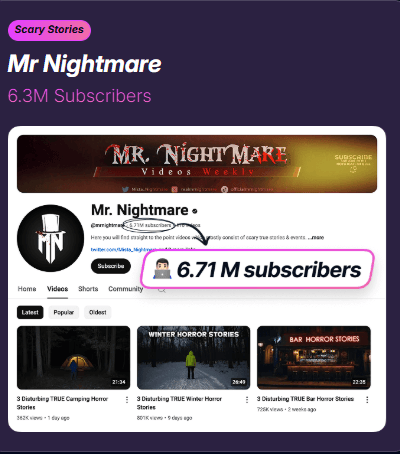Click the Mr. Nightmare MN profile avatar
This screenshot has height=454, width=400.
[x=50, y=238]
